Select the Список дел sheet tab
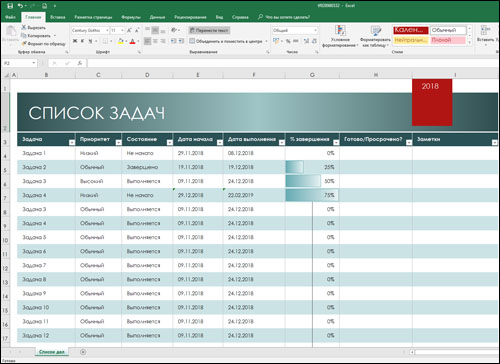Image resolution: width=500 pixels, height=364 pixels. (52, 352)
